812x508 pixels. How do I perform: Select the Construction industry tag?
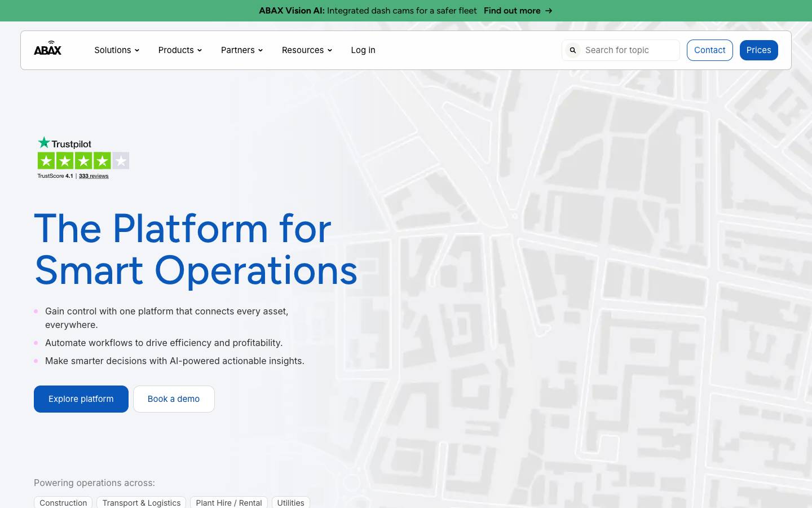coord(63,502)
